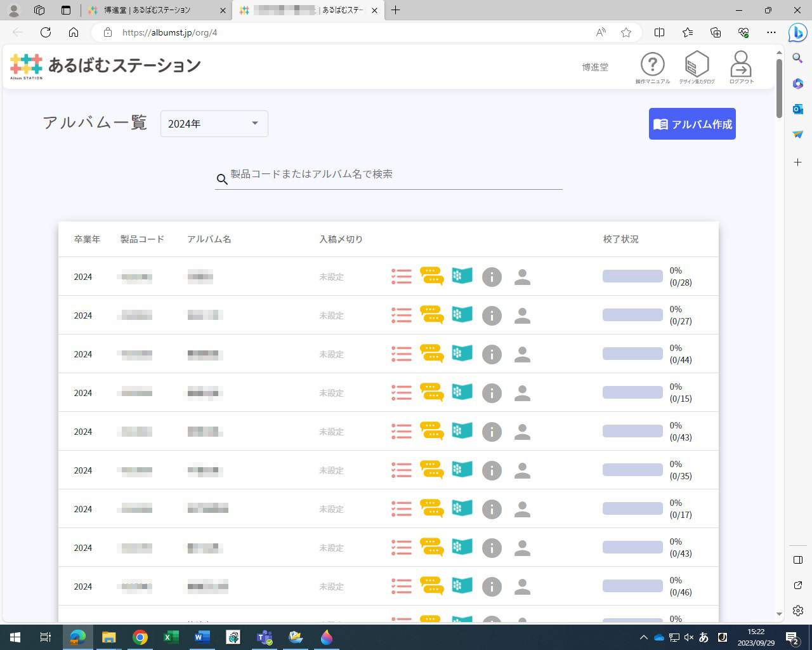Screen dimensions: 812x650
Task: Open the yellow chat icon for the second album
Action: (432, 315)
